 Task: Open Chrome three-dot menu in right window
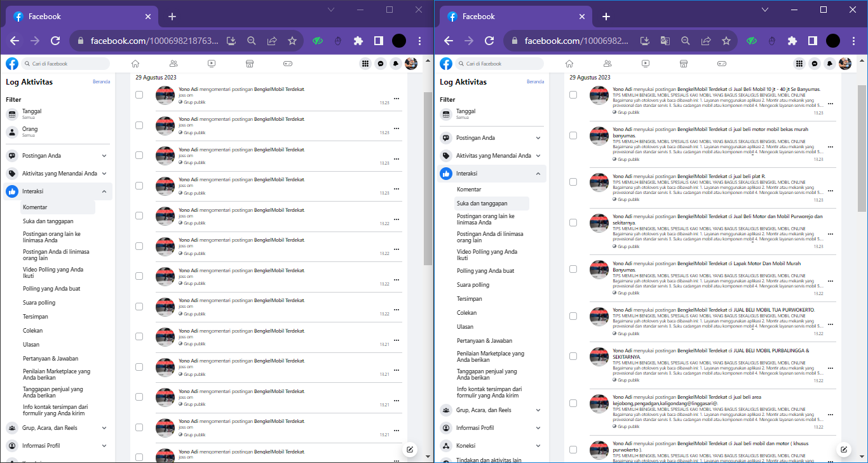point(854,41)
